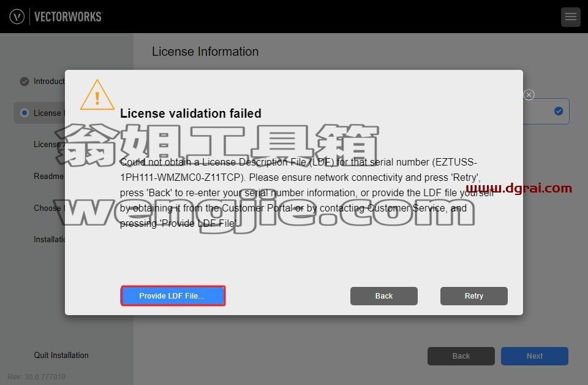Click the blue checkmark validation icon
Viewport: 588px width, 385px height.
tap(559, 111)
